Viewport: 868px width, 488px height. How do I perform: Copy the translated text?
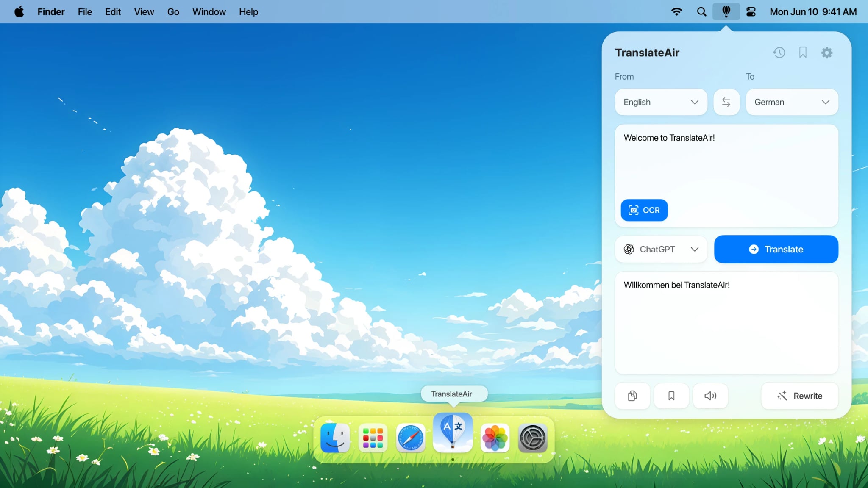632,396
